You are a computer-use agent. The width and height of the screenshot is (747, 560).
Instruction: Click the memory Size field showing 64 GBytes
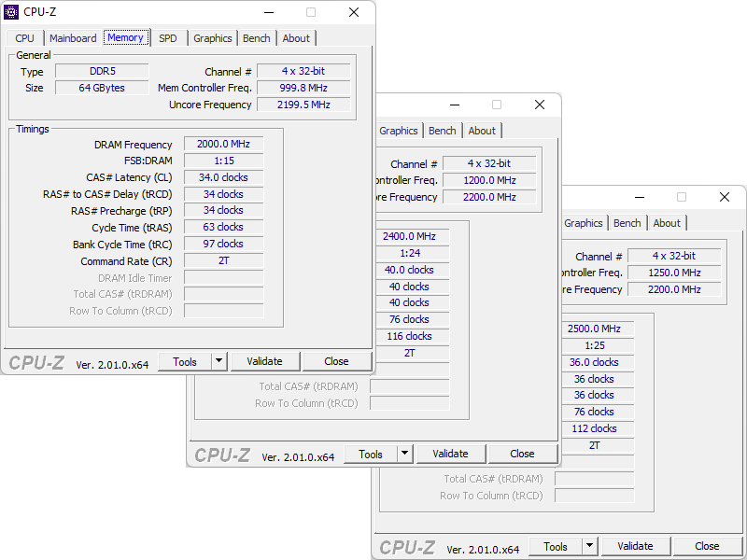pyautogui.click(x=101, y=88)
